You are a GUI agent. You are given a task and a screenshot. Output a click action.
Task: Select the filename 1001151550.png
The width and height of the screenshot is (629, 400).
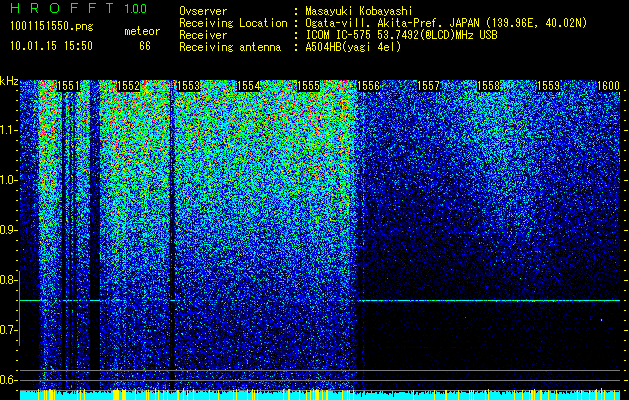52,26
